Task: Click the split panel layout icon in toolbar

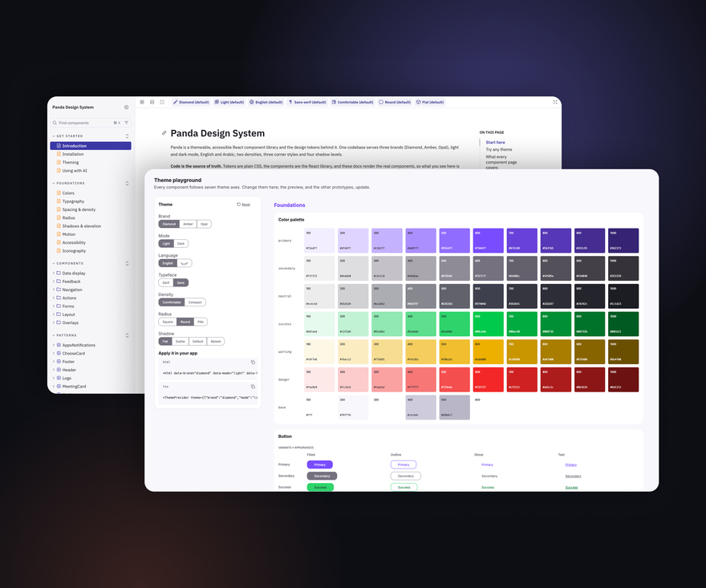Action: click(x=152, y=102)
